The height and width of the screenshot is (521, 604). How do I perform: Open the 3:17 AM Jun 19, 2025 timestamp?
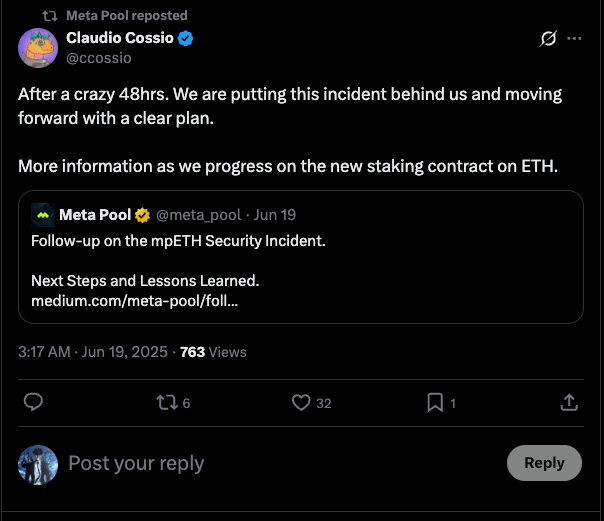pos(94,352)
